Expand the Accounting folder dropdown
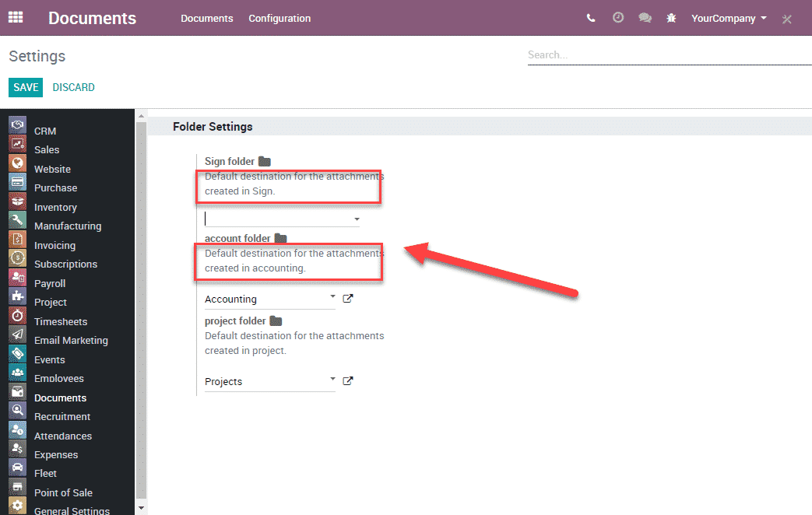 pyautogui.click(x=332, y=297)
